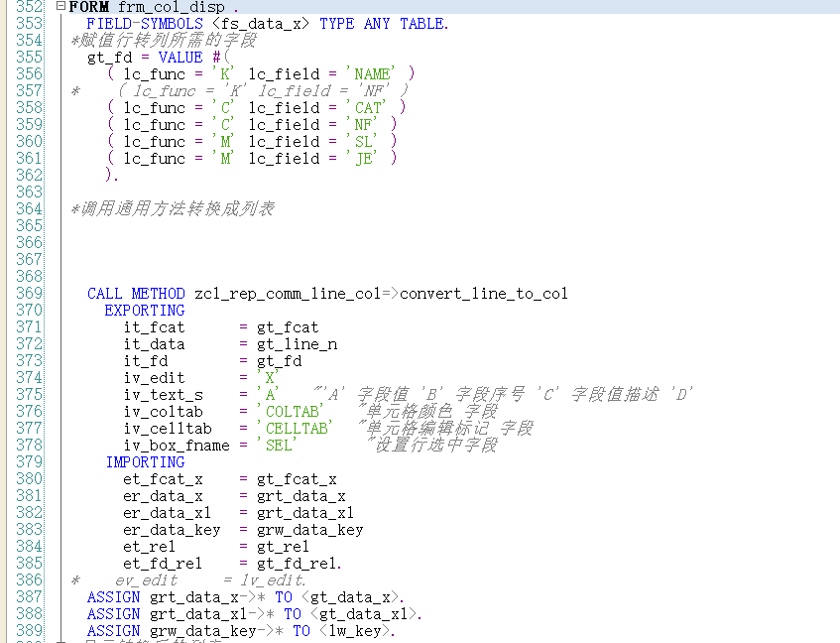Click the et_fcat_x parameter
Image resolution: width=840 pixels, height=643 pixels.
pos(163,479)
